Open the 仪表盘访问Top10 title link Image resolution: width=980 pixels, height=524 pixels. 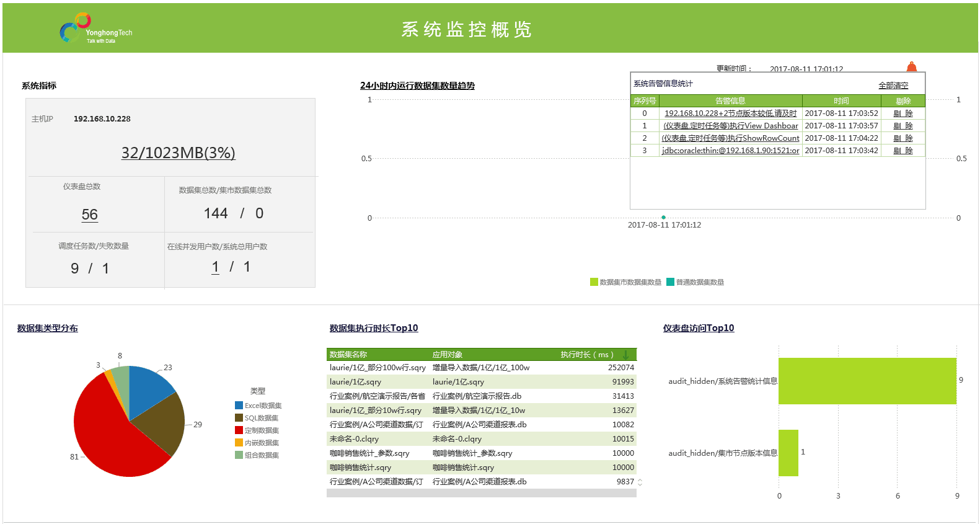(698, 328)
